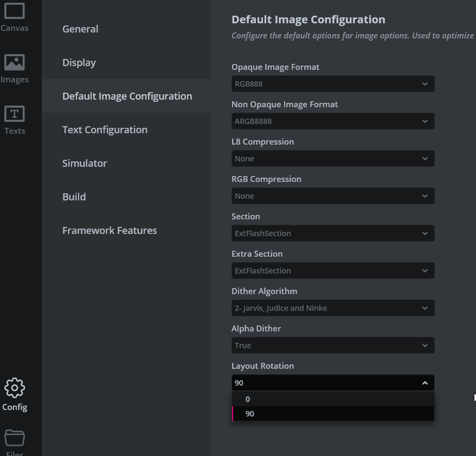The image size is (476, 456).
Task: Expand the Non Opaque Image Format dropdown
Action: (332, 121)
